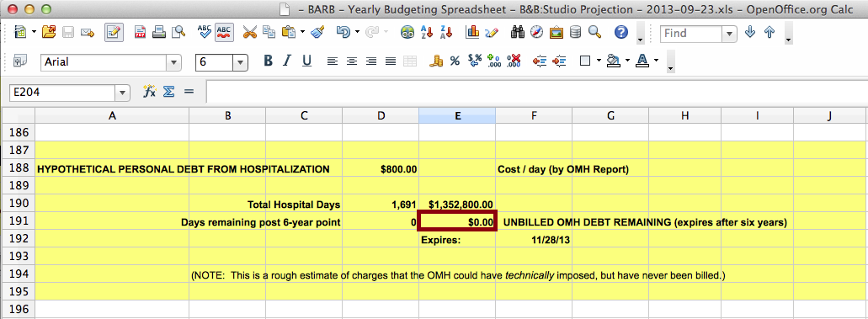Insert a Chart

(472, 32)
